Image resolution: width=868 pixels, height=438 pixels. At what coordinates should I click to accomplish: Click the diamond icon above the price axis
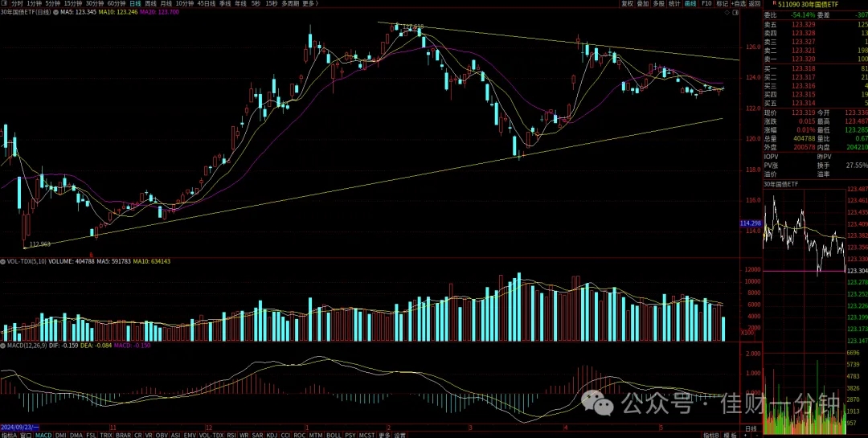coord(727,12)
